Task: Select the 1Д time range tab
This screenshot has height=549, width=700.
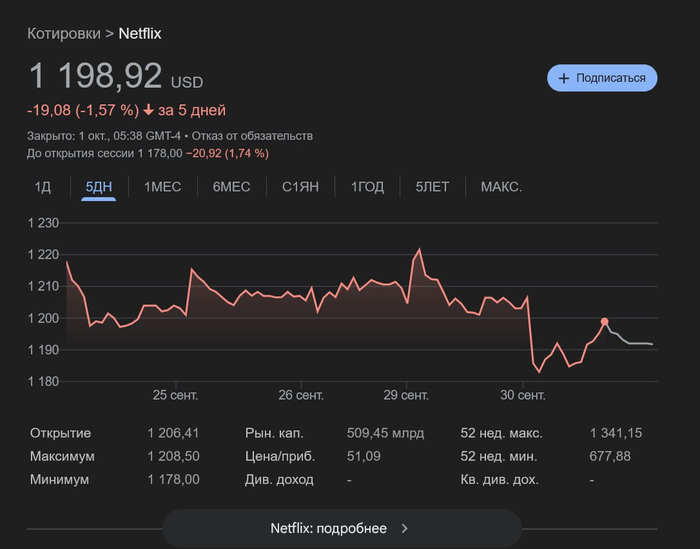Action: [43, 187]
